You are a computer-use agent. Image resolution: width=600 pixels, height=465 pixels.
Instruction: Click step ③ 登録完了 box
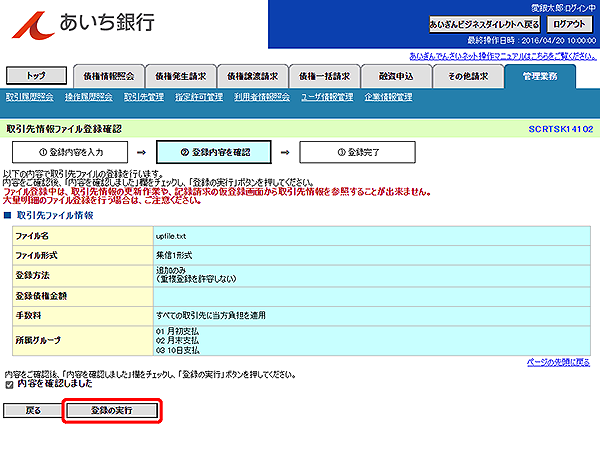[357, 152]
